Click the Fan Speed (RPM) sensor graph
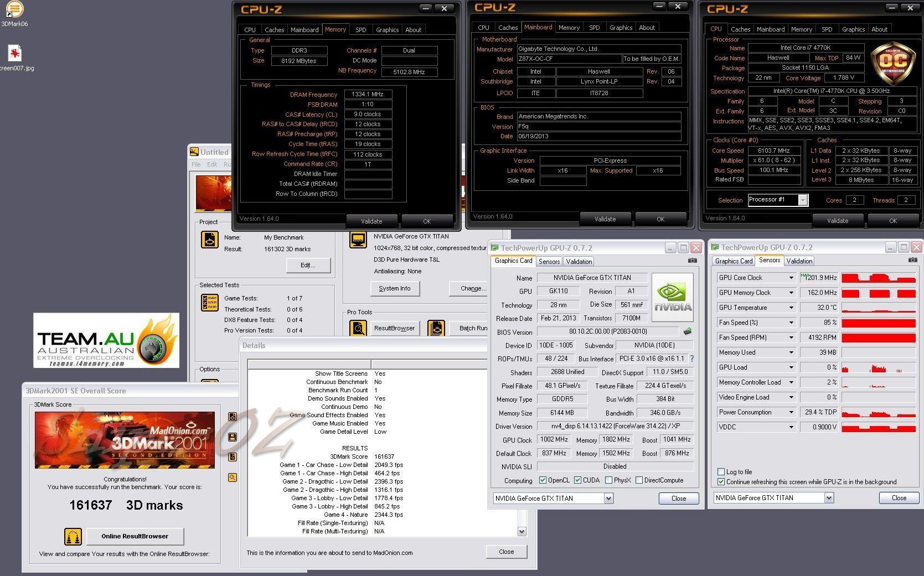The height and width of the screenshot is (576, 924). tap(879, 338)
